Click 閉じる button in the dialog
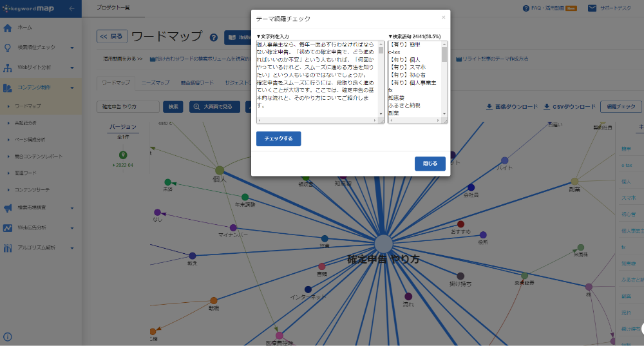The image size is (644, 346). pyautogui.click(x=430, y=164)
